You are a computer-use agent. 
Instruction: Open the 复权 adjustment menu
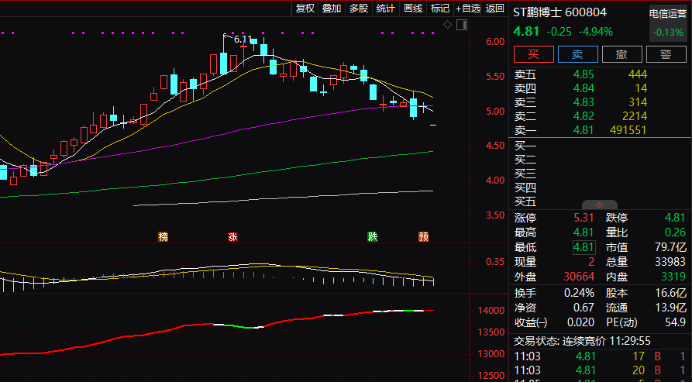tap(305, 8)
